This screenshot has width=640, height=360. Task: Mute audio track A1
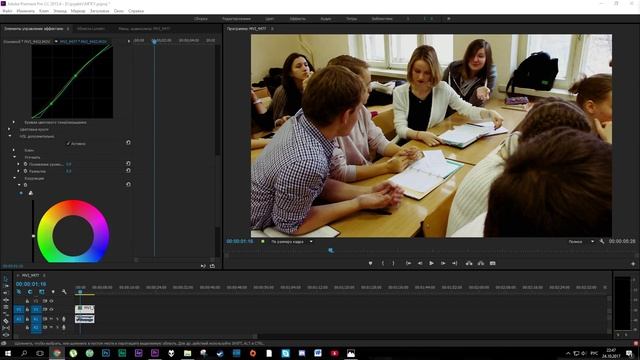click(51, 319)
